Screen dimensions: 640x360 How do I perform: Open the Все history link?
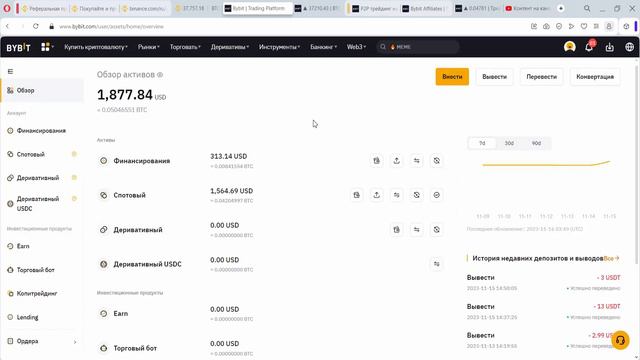[x=611, y=258]
